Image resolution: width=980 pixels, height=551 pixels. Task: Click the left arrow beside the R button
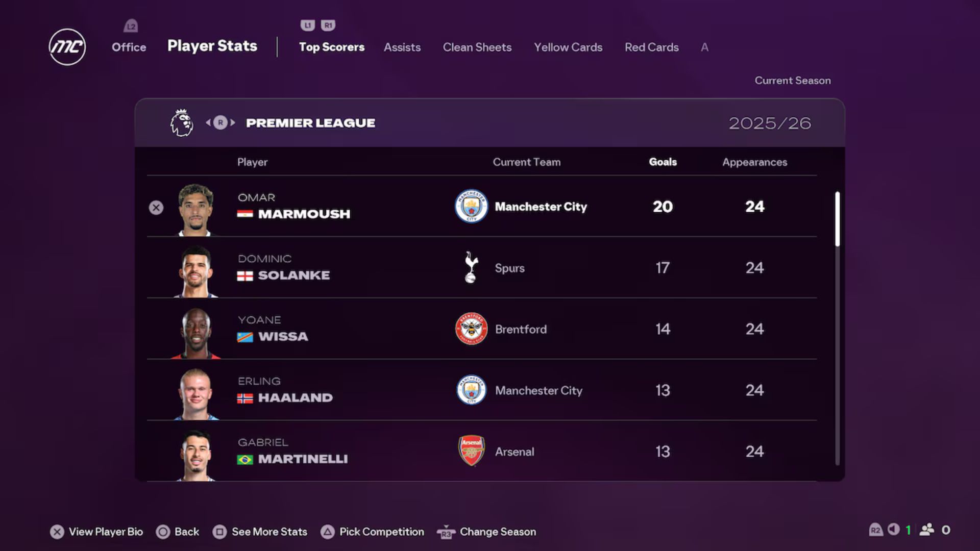pyautogui.click(x=208, y=122)
